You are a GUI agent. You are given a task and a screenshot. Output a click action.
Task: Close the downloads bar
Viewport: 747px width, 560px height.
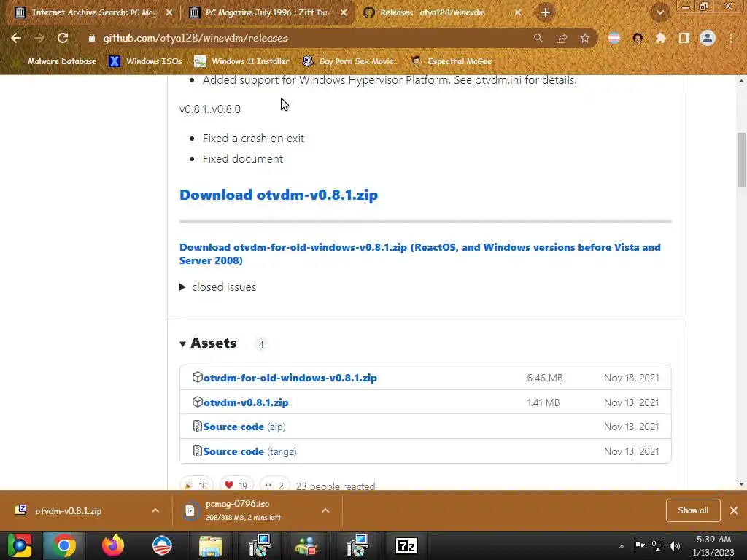click(x=734, y=510)
